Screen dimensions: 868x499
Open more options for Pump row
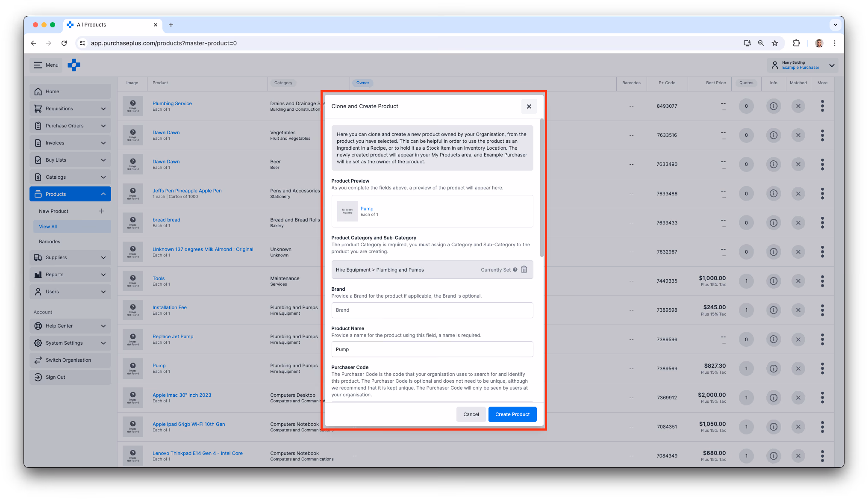point(822,369)
